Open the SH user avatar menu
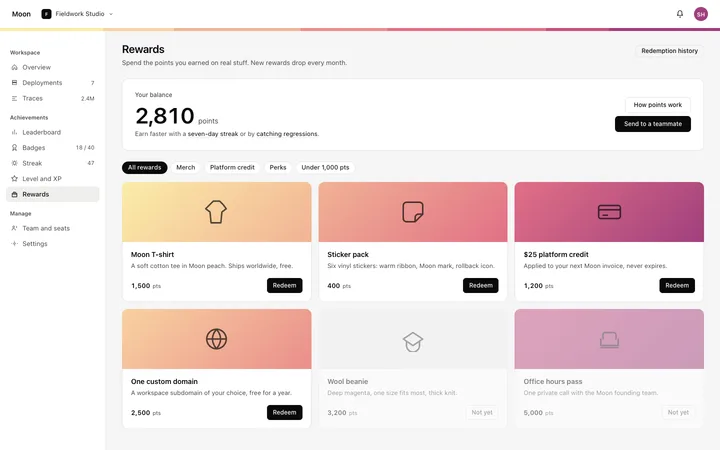Image resolution: width=720 pixels, height=450 pixels. (701, 14)
